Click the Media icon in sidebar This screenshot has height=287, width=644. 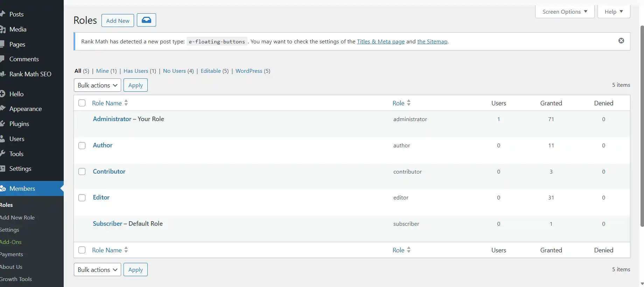3,29
